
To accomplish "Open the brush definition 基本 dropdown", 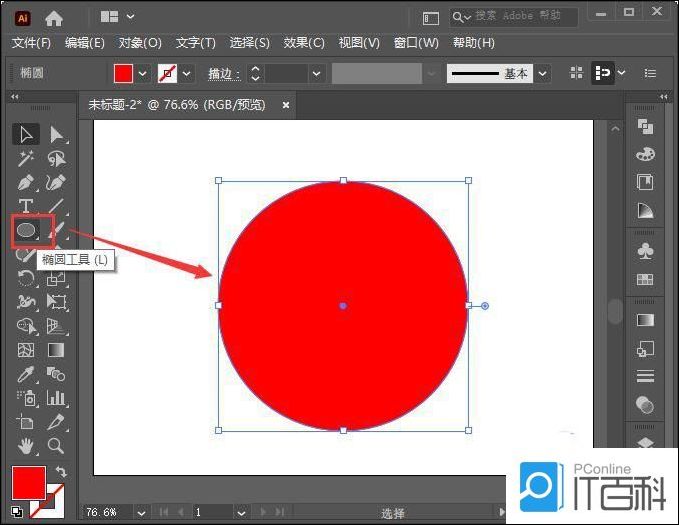I will [x=543, y=73].
